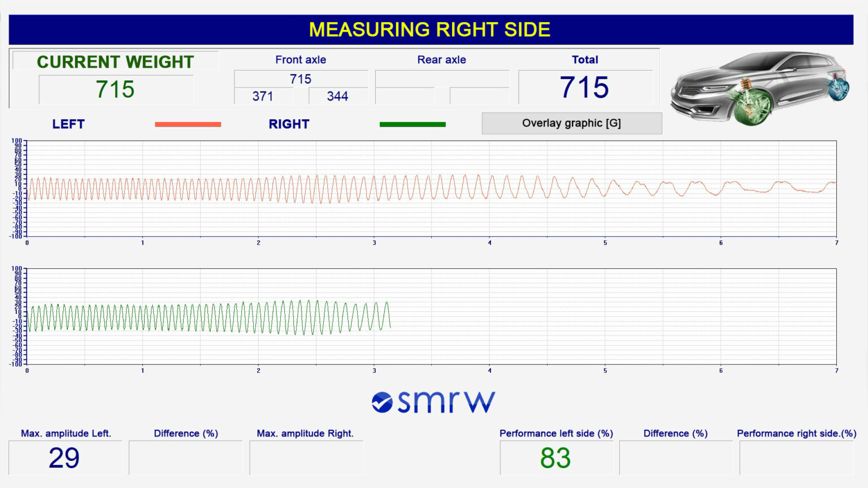Select the front-right weight showing 344
This screenshot has height=488, width=868.
pyautogui.click(x=337, y=97)
